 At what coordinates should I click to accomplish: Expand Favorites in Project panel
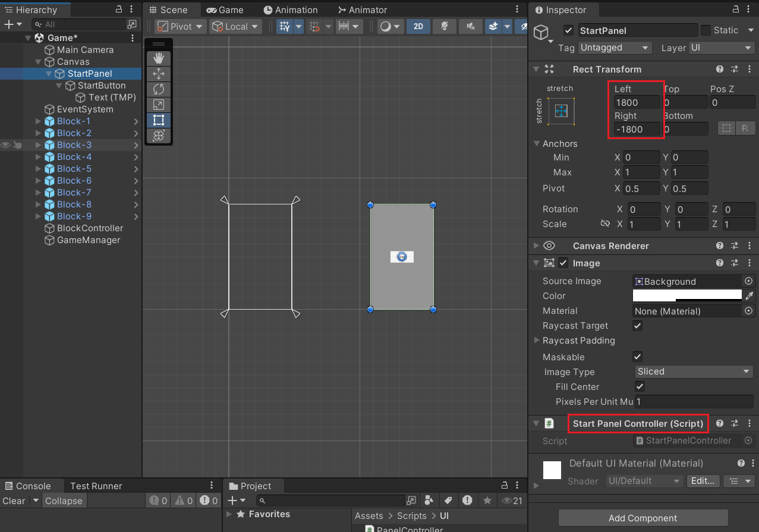(x=230, y=514)
